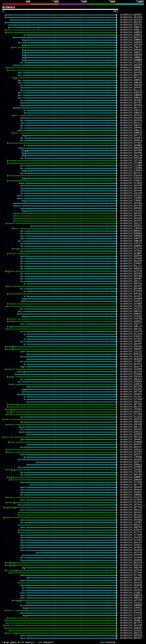Open the UniRef100_Q93VE0 hit label
This screenshot has height=644, width=146.
pos(131,15)
